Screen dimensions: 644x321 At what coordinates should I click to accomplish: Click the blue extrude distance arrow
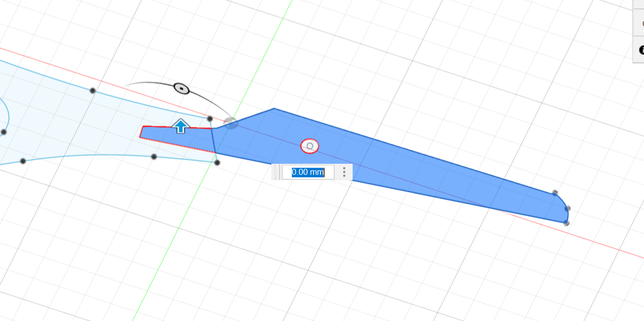(x=181, y=126)
